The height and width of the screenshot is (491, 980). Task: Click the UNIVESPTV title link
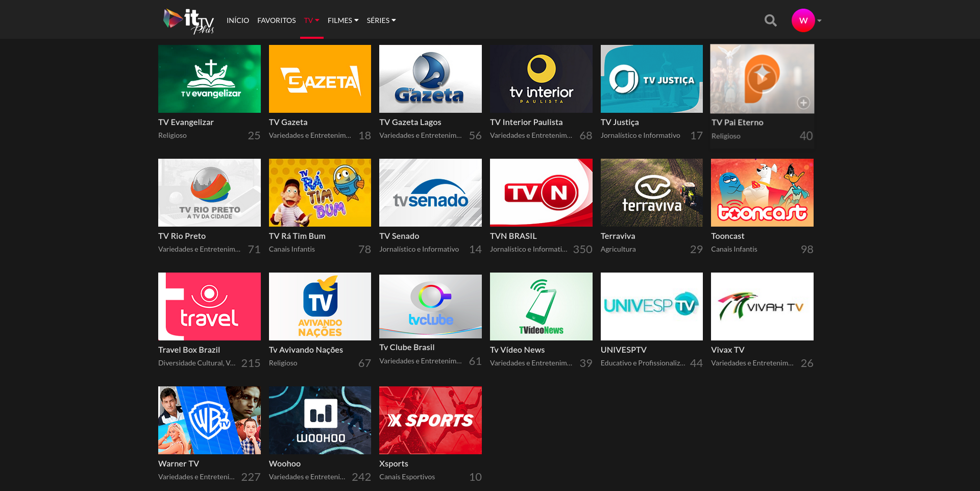623,350
